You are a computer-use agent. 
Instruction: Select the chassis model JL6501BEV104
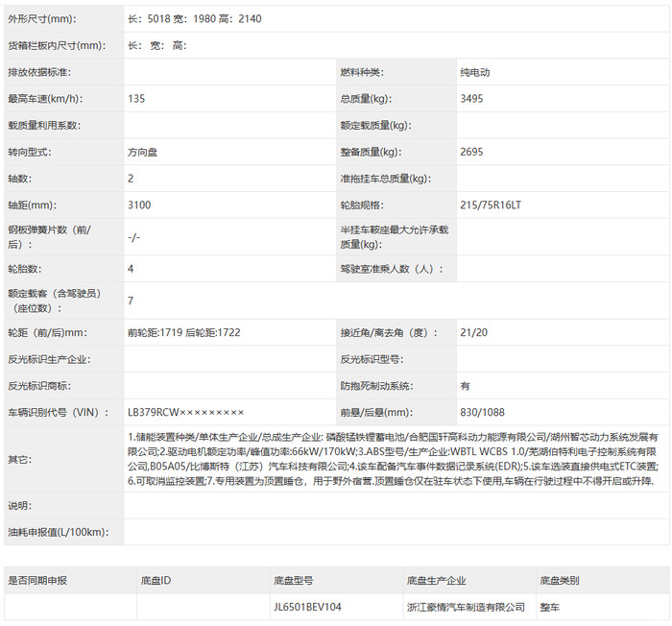tap(306, 607)
